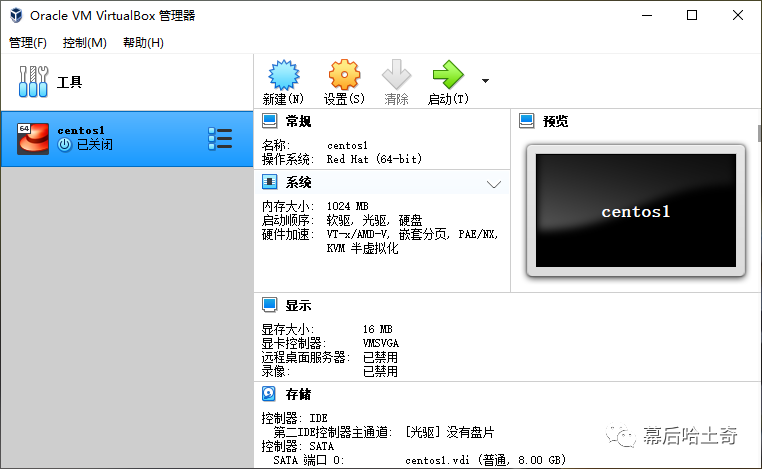Screen dimensions: 762x469
Task: Click the Preview (预览) section icon
Action: (x=527, y=121)
